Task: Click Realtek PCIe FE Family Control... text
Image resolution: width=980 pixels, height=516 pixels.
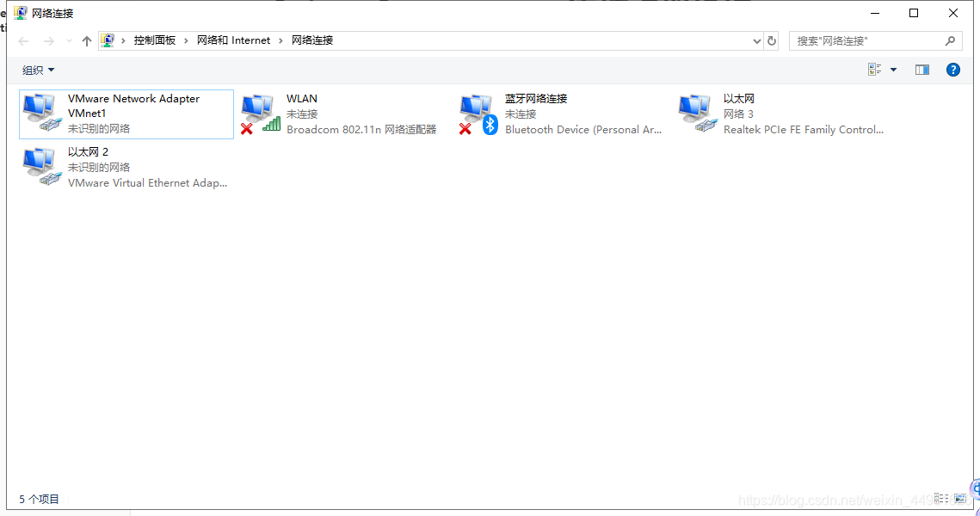Action: [x=803, y=129]
